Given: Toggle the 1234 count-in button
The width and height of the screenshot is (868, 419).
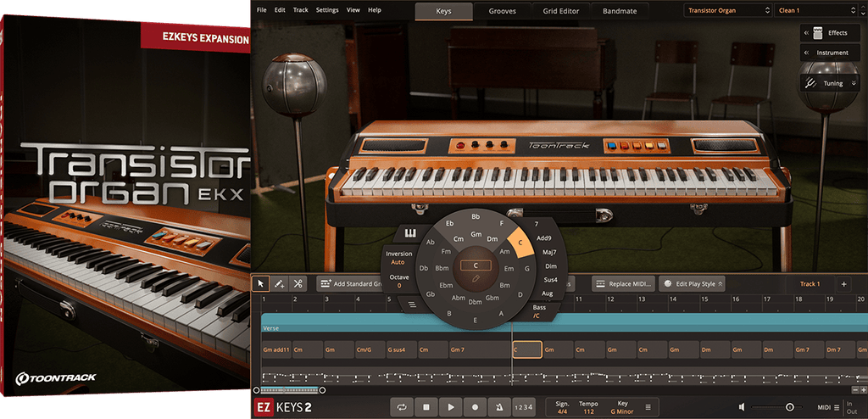Looking at the screenshot, I should coord(524,407).
